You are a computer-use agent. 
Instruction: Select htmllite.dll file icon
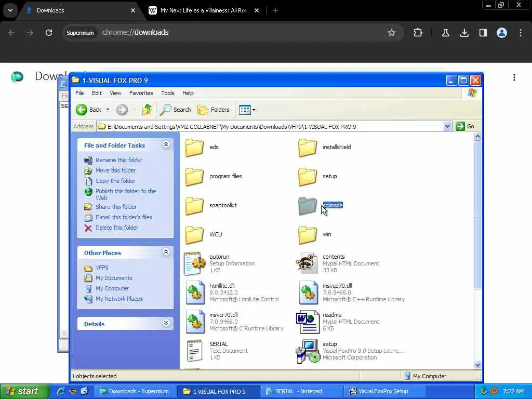[195, 292]
